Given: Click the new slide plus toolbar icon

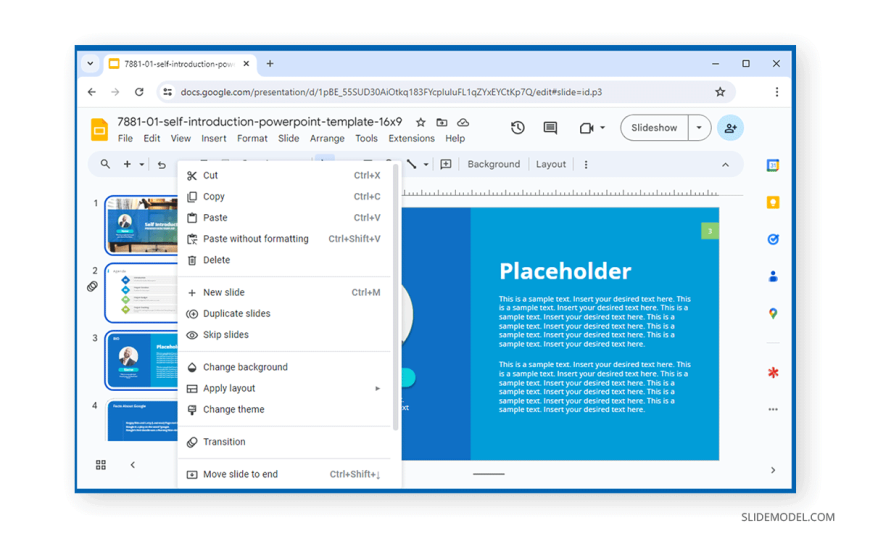Looking at the screenshot, I should 127,164.
